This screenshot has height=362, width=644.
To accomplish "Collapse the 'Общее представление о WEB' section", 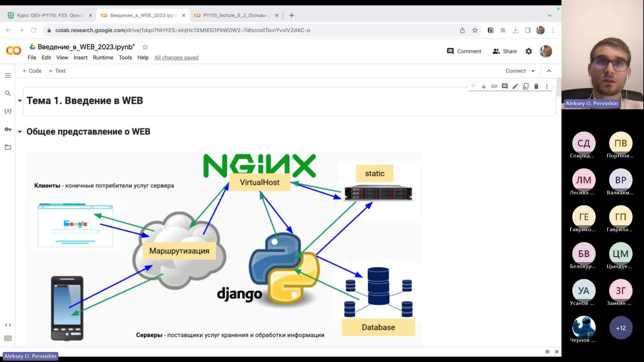I will (x=20, y=132).
